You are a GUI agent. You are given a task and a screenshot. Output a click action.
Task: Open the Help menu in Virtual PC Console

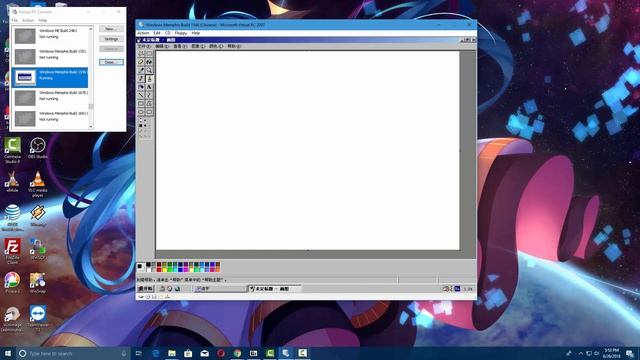coord(42,20)
